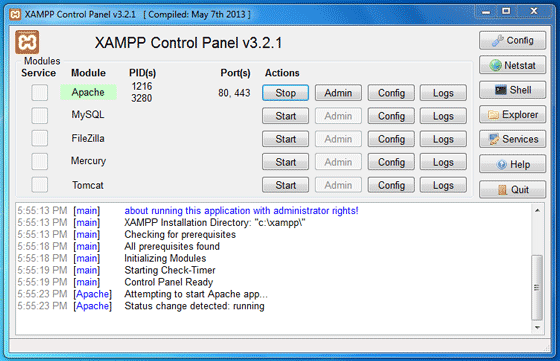Toggle the Apache service checkbox
This screenshot has width=560, height=361.
[39, 92]
